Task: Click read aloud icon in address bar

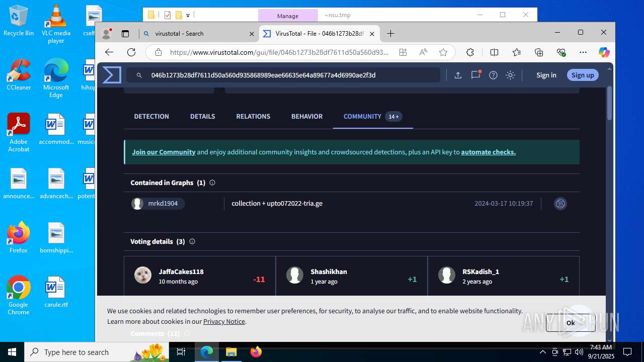Action: coord(423,52)
